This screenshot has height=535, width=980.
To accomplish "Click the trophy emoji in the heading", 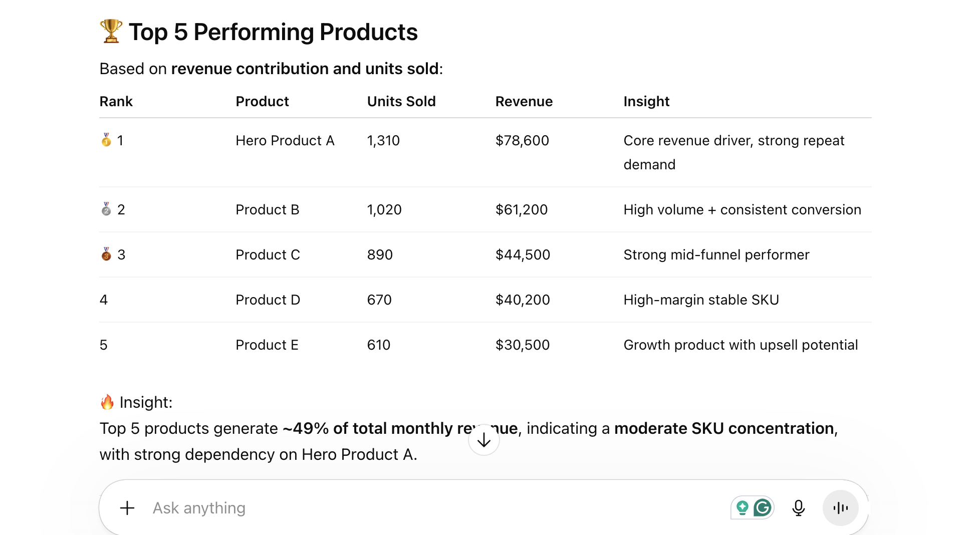I will point(110,31).
